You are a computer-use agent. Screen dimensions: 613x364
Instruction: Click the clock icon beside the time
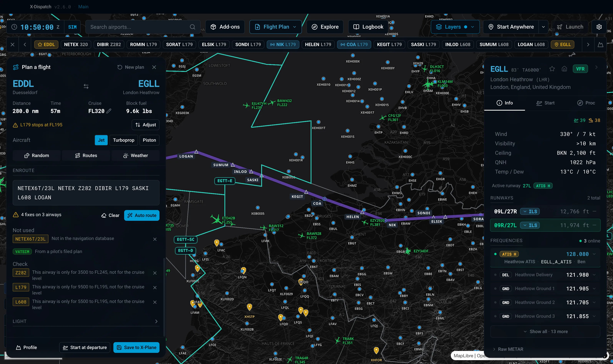[x=14, y=27]
